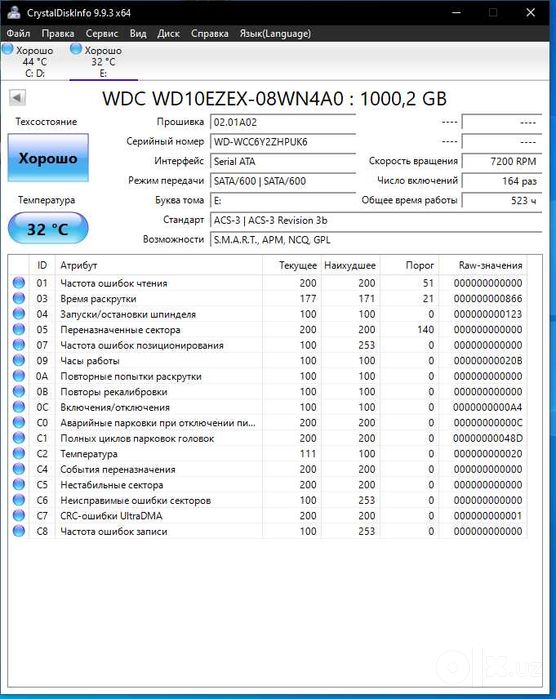This screenshot has height=699, width=556.
Task: Open the Правка menu
Action: point(58,33)
